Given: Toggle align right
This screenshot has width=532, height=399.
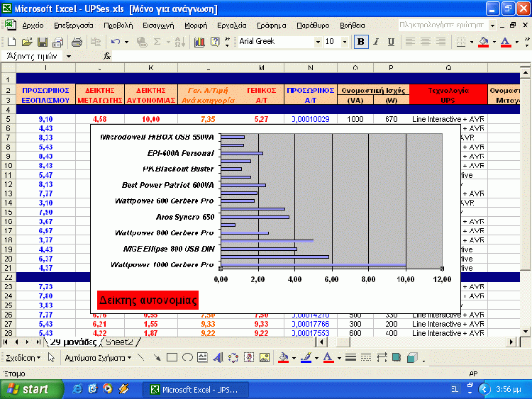Looking at the screenshot, I should (x=440, y=42).
